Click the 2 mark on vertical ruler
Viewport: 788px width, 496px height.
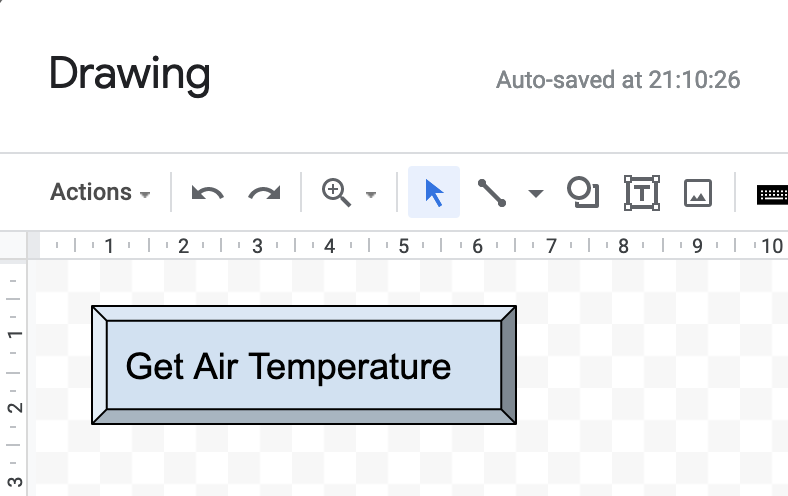[x=15, y=407]
